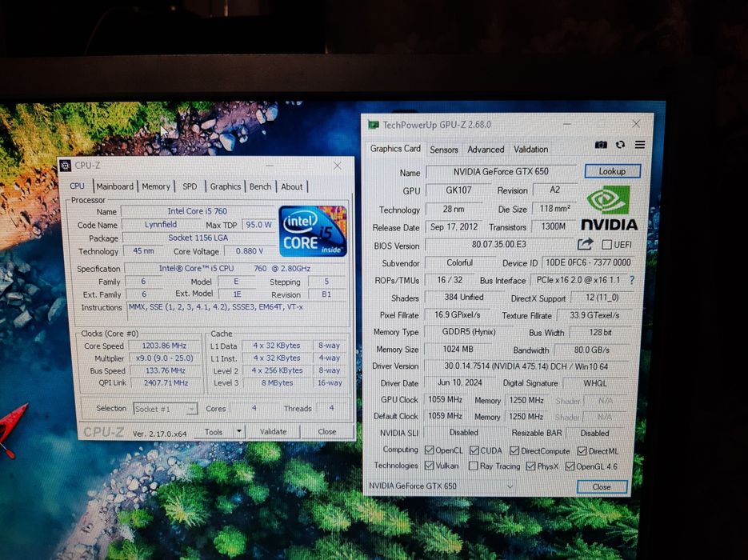Open the GPU selection dropdown in GPU-Z
The image size is (748, 560).
[x=442, y=486]
